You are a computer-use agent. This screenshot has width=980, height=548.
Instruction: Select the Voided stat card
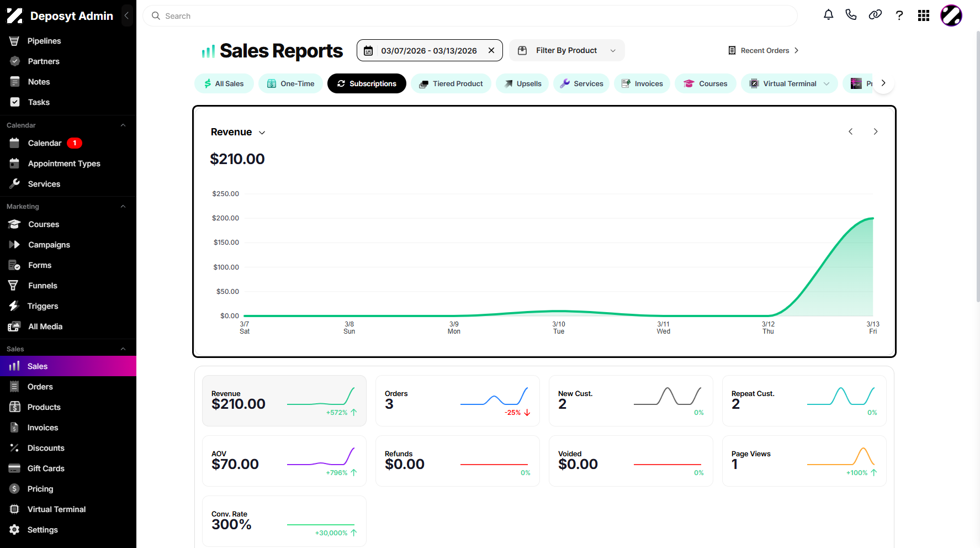pos(631,461)
